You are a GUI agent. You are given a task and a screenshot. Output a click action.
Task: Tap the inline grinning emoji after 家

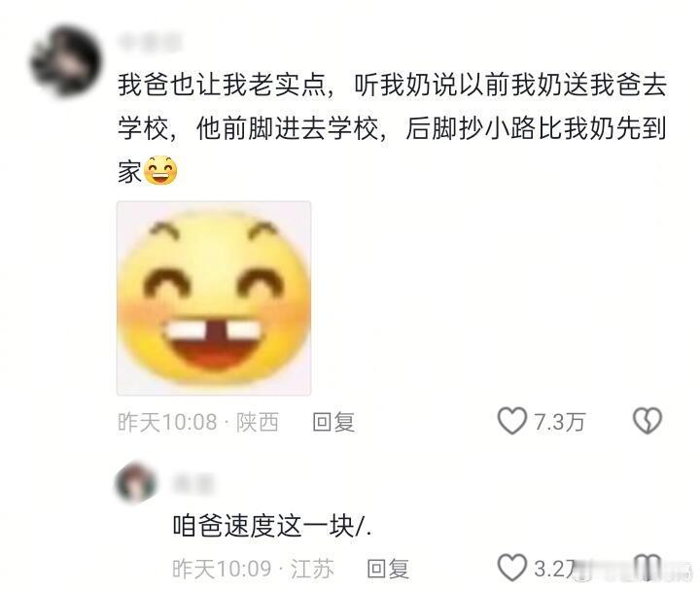pyautogui.click(x=161, y=171)
